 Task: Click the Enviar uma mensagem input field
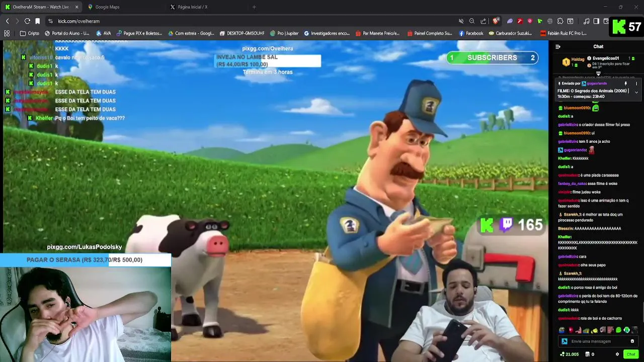599,341
